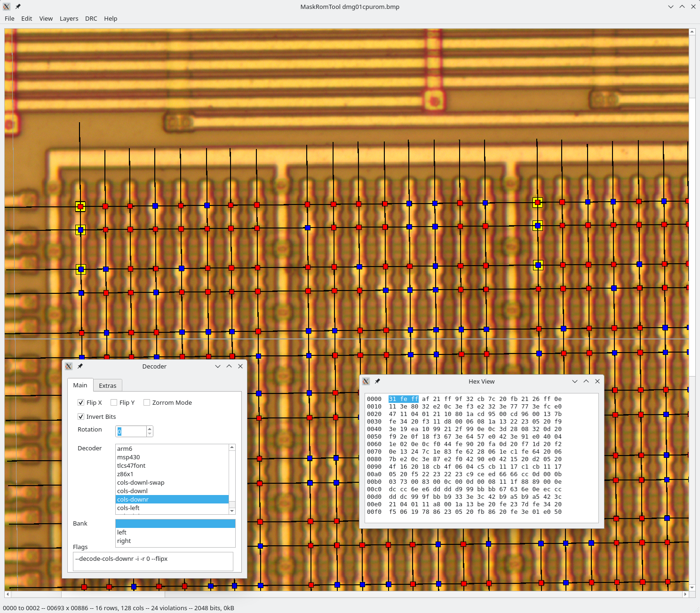Shade the Decoder window with down chevron
The width and height of the screenshot is (700, 613).
click(218, 366)
